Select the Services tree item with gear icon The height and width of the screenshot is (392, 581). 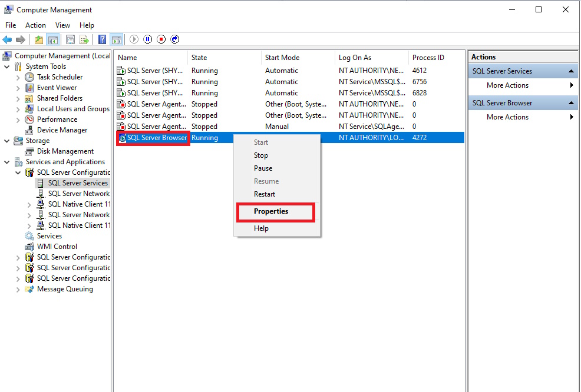[49, 236]
